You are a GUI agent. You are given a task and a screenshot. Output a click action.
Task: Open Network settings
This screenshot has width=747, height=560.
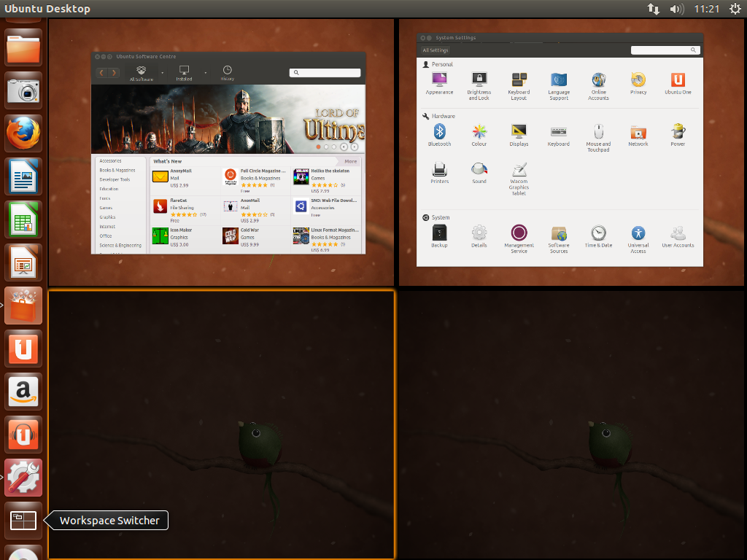click(638, 135)
